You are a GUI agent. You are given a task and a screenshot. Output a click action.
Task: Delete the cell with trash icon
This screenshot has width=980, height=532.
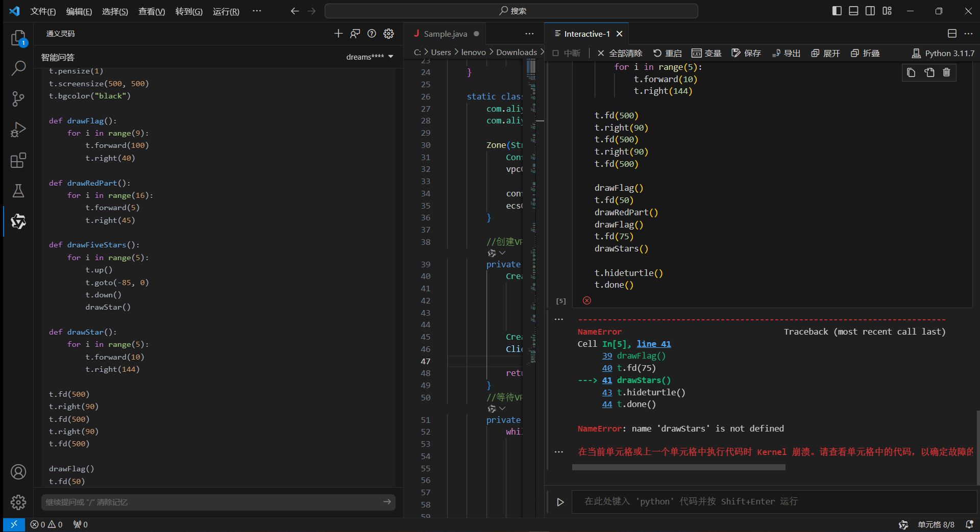click(x=946, y=72)
